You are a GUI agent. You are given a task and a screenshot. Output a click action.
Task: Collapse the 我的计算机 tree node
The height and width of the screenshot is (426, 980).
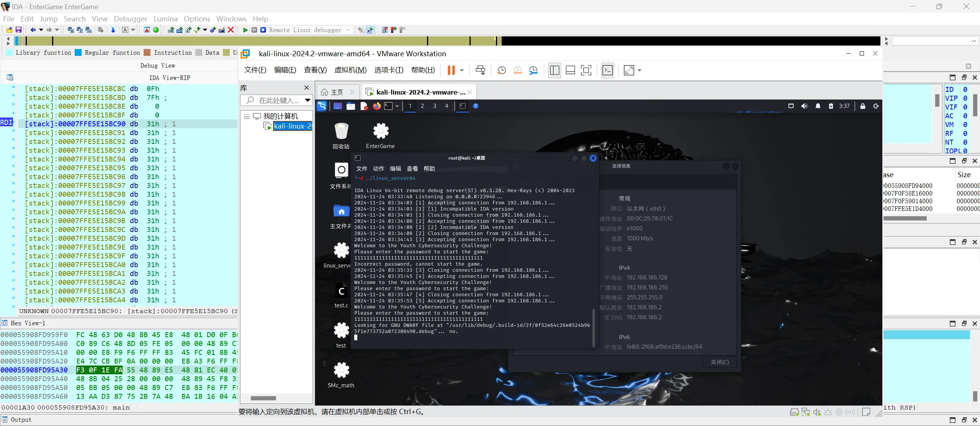[247, 116]
